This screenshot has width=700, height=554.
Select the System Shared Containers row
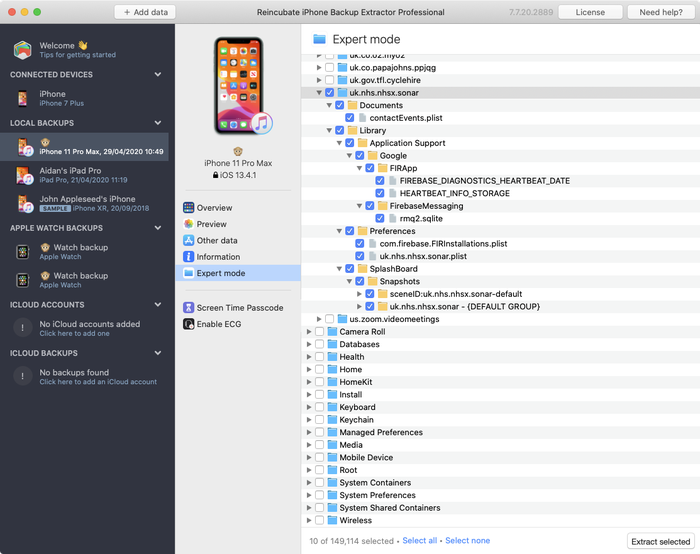tap(500, 508)
